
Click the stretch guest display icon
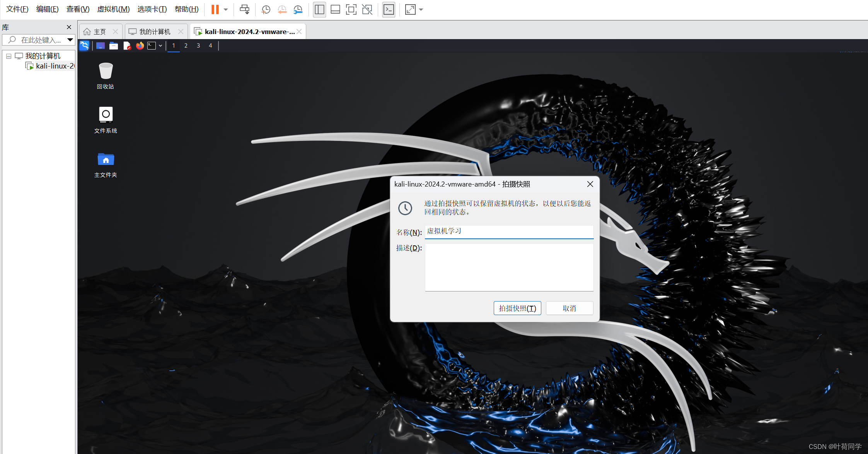410,9
